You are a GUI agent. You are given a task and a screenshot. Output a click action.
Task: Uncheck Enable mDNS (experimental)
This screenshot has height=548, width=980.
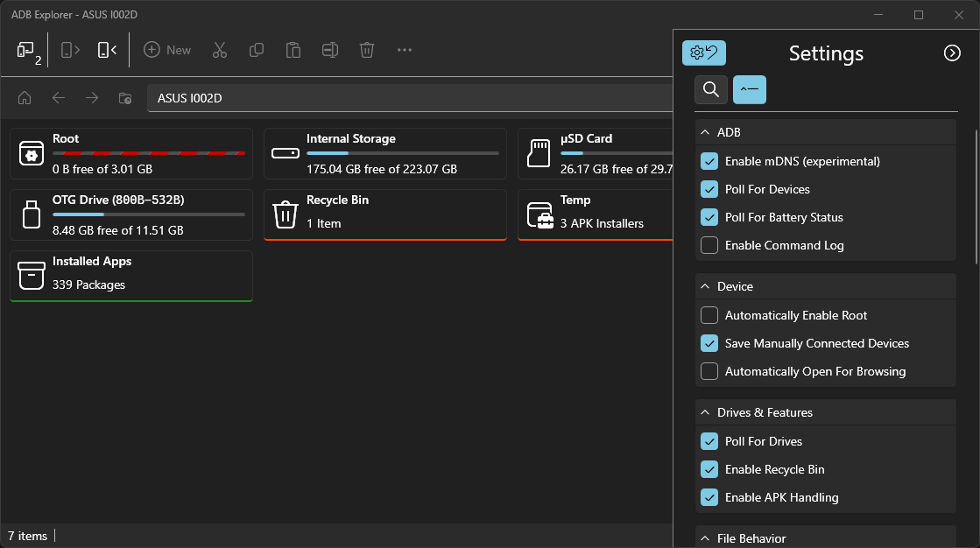(709, 161)
